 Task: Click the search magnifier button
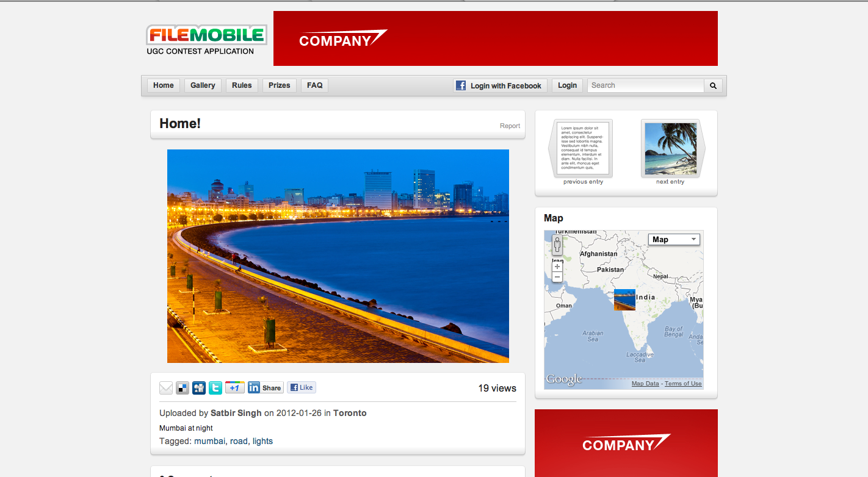(x=713, y=86)
